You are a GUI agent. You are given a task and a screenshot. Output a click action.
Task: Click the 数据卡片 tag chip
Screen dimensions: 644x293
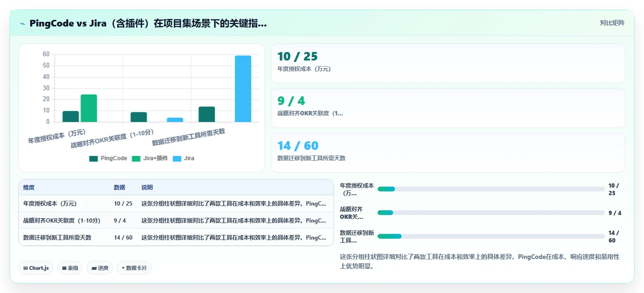(x=134, y=268)
